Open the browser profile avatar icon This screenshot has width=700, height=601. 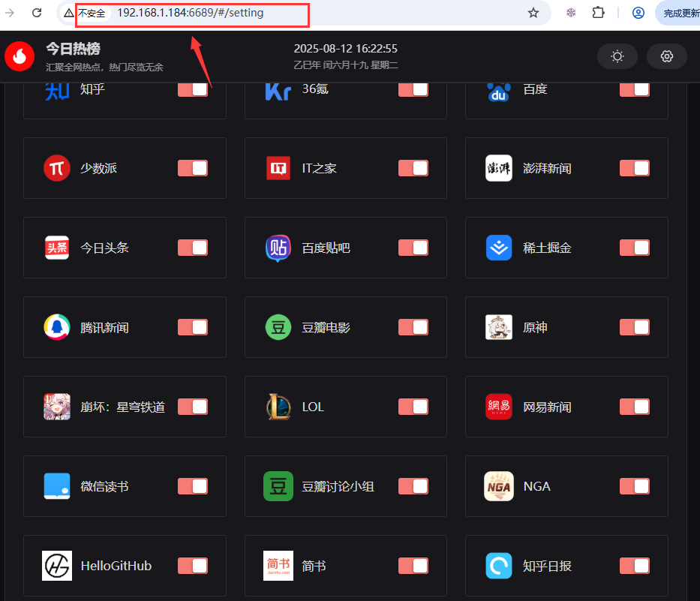click(638, 13)
